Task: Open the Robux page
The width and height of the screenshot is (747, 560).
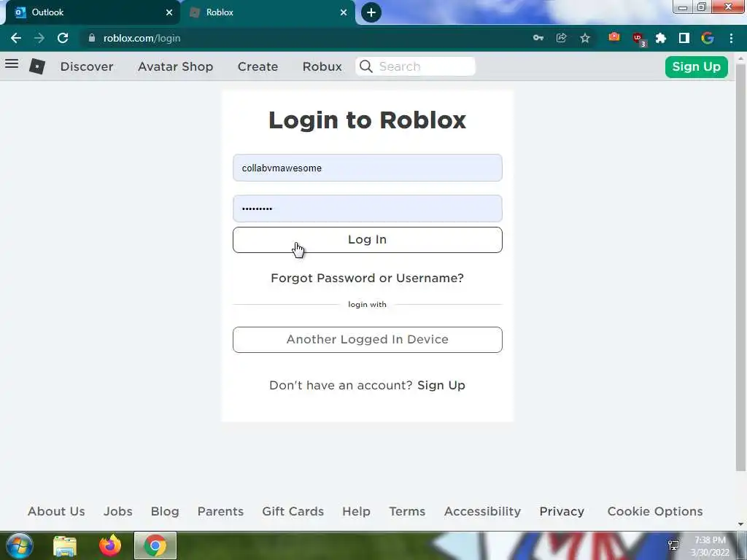Action: tap(322, 66)
